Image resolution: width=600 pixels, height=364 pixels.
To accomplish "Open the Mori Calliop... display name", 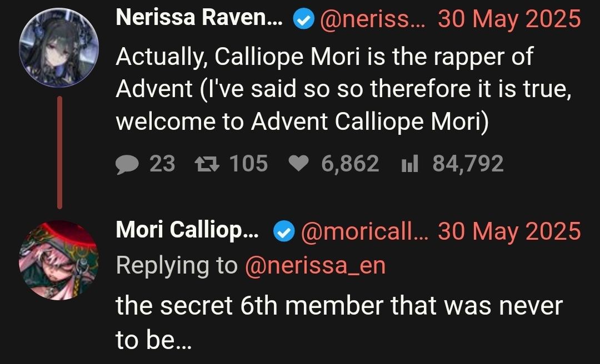I will [187, 230].
